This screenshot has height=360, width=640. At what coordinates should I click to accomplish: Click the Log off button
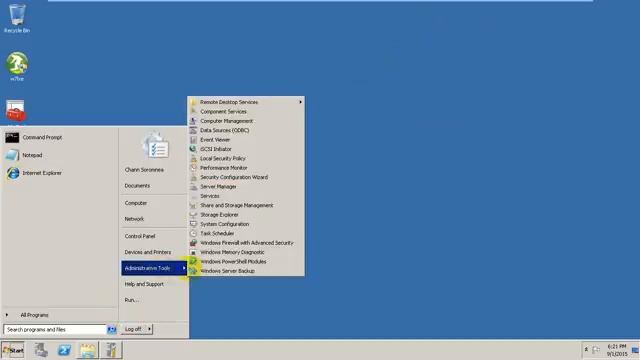point(133,329)
